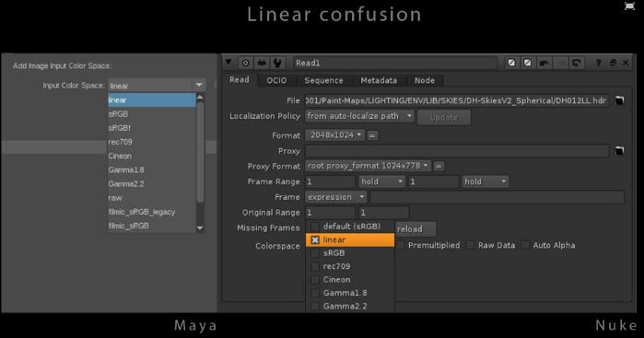Open the Frame expression dropdown
This screenshot has height=338, width=644.
(x=335, y=197)
